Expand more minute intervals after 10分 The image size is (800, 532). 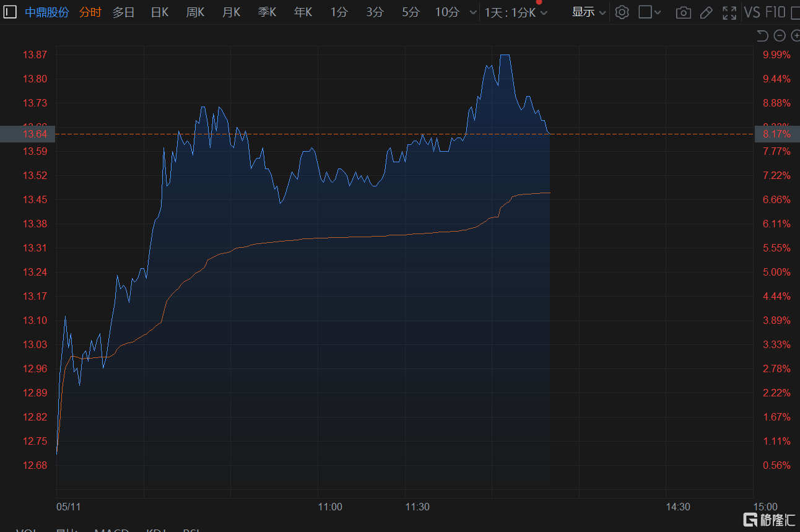pyautogui.click(x=473, y=12)
